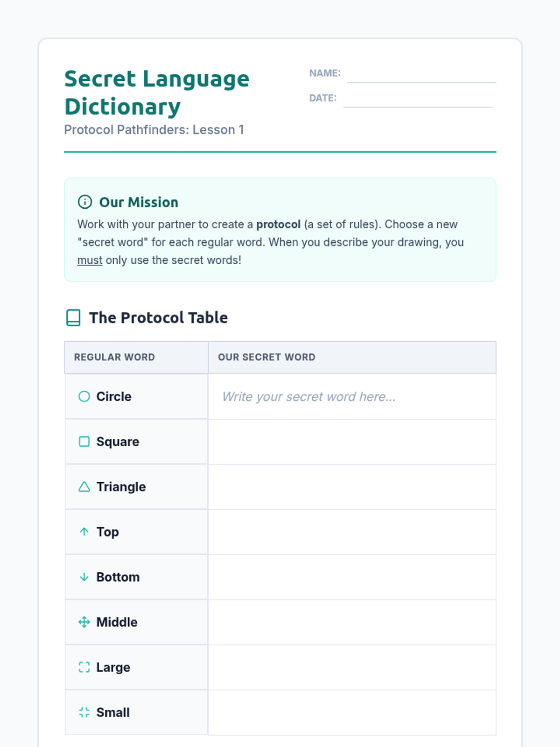Click the Date input line
This screenshot has height=747, width=560.
[x=418, y=99]
